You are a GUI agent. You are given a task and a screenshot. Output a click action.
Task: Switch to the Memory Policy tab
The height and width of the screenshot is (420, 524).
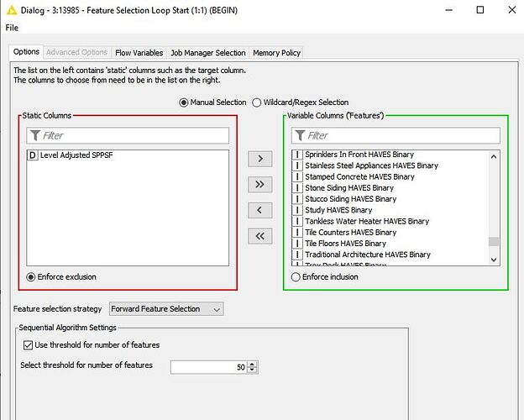[x=276, y=53]
